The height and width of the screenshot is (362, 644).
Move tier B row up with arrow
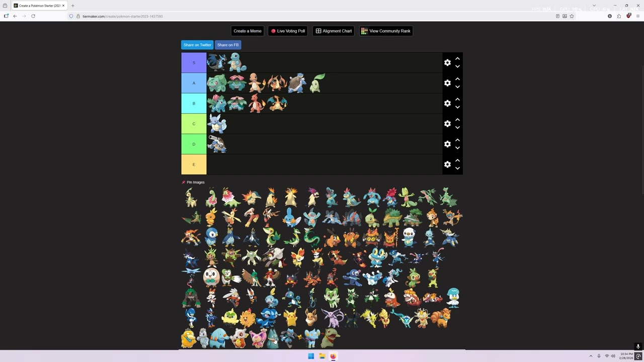coord(457,100)
